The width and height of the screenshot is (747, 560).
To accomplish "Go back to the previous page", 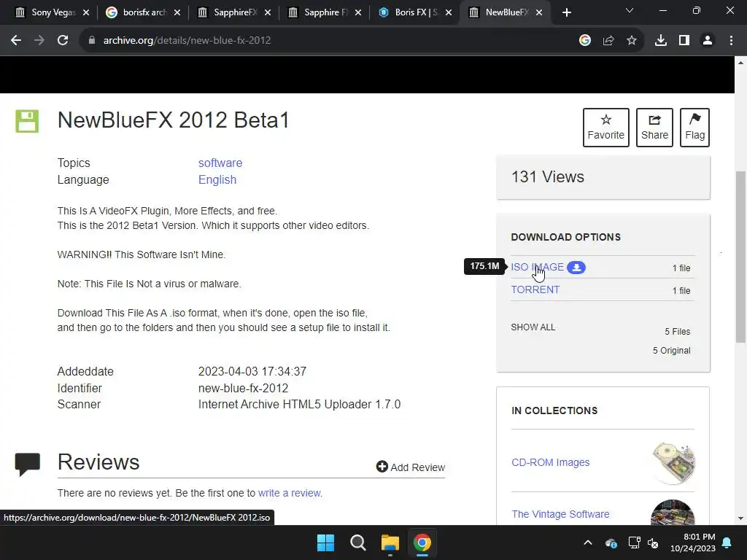I will [16, 41].
